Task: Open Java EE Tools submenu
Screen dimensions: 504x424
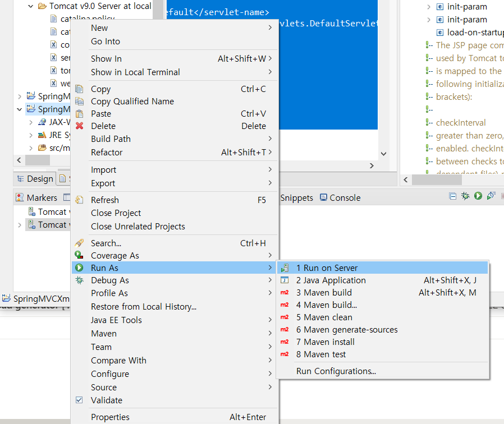Action: [x=175, y=320]
